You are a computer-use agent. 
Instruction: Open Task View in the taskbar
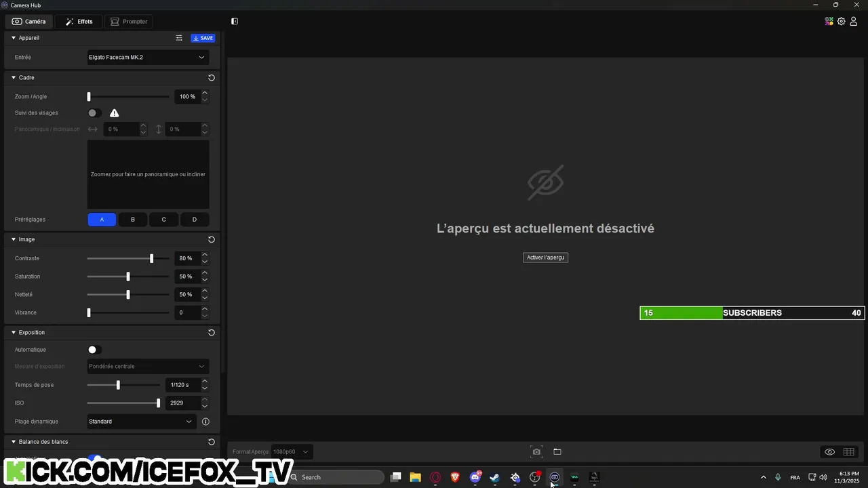[x=396, y=477]
